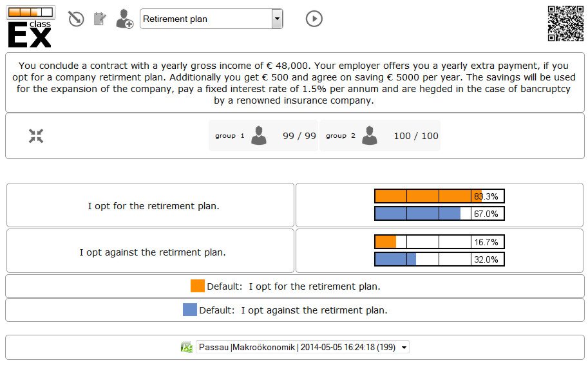
Task: Expand the Passau Makroökonomik session dropdown
Action: (303, 347)
